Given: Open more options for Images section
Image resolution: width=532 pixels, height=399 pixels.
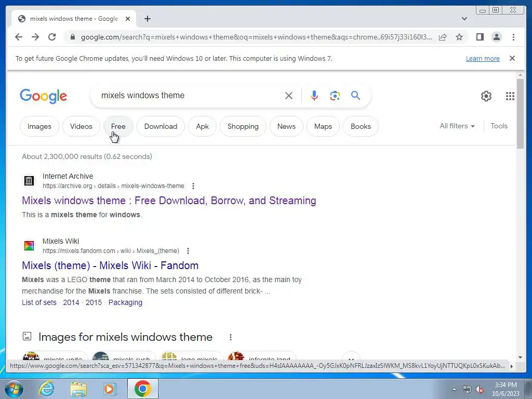Looking at the screenshot, I should pos(230,337).
